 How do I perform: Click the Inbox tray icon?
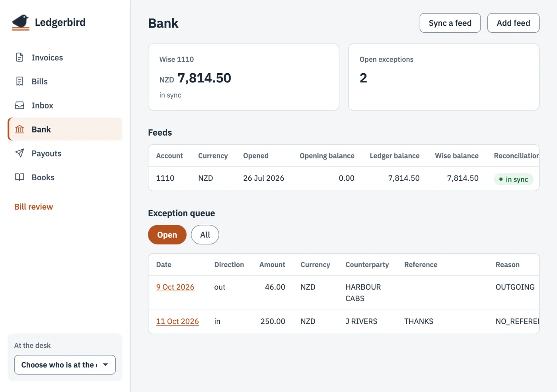[x=19, y=105]
